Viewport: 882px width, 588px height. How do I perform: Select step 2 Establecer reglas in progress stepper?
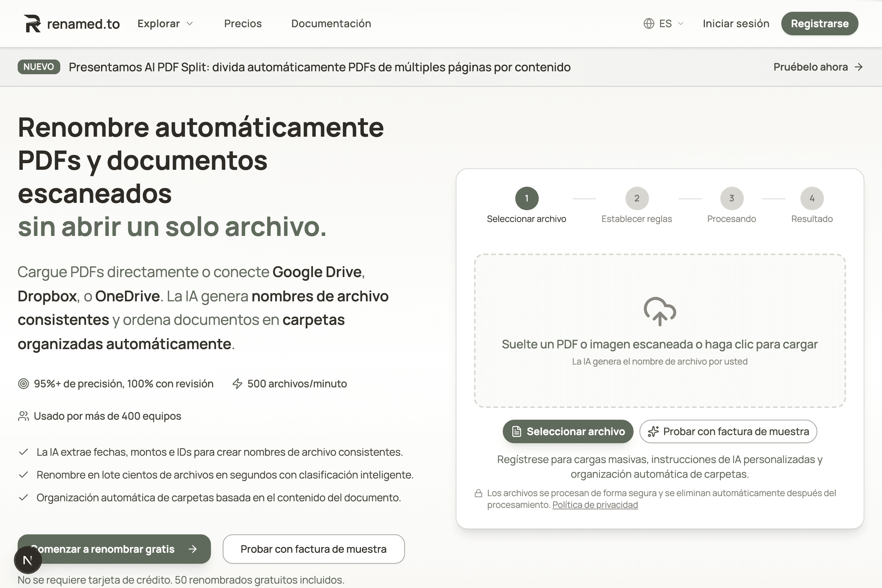click(637, 199)
